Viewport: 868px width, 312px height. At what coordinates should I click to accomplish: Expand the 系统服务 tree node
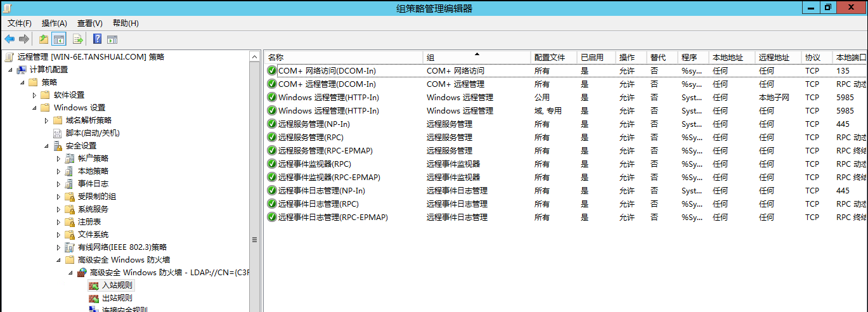point(58,209)
